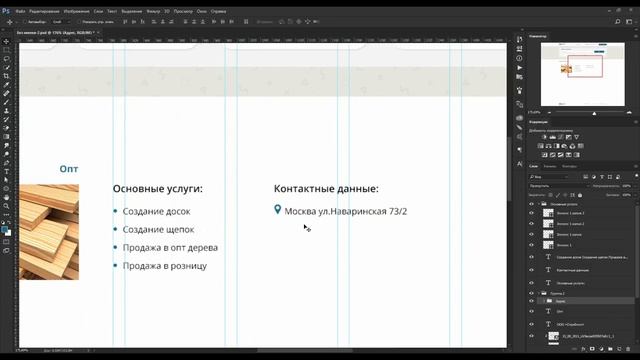Open the Paragraph panel icon in dock
The image size is (640, 360).
519,150
